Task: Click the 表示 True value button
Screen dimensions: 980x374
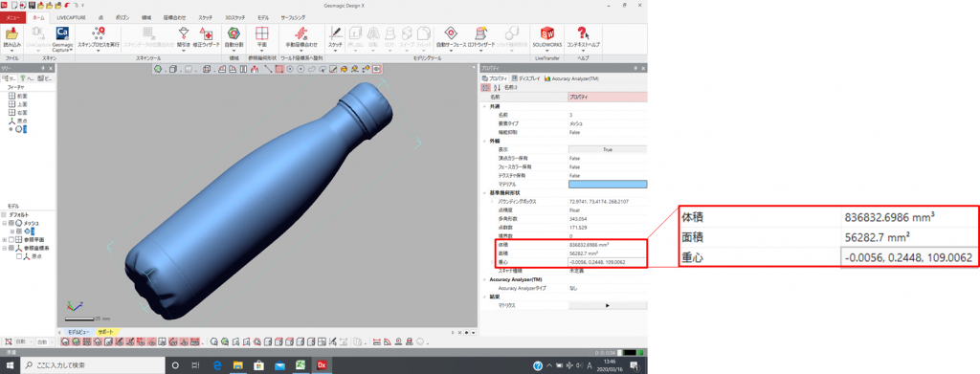Action: (x=608, y=150)
